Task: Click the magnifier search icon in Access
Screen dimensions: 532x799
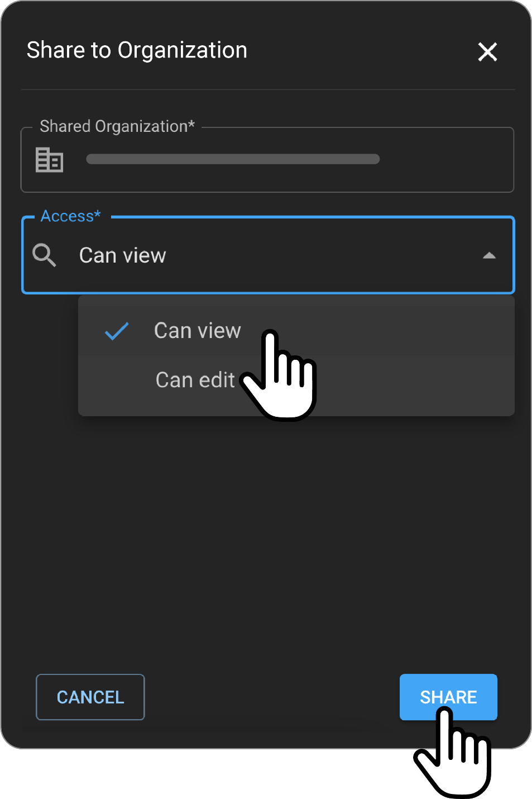Action: (x=44, y=255)
